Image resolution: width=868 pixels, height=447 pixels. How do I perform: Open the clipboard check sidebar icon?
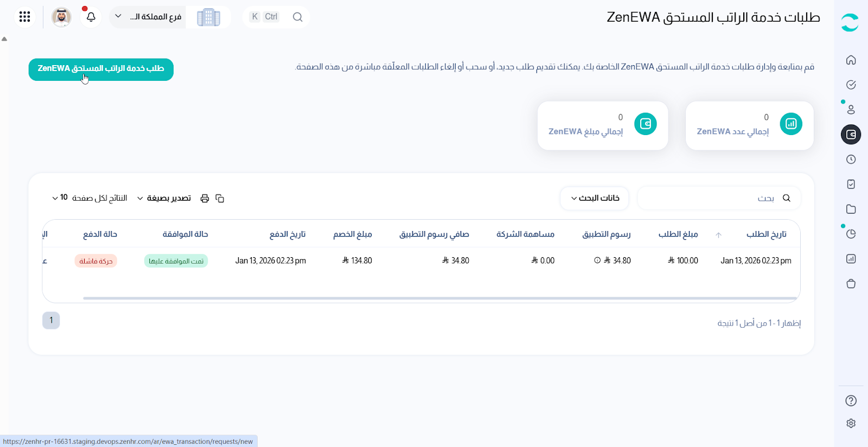[x=851, y=184]
